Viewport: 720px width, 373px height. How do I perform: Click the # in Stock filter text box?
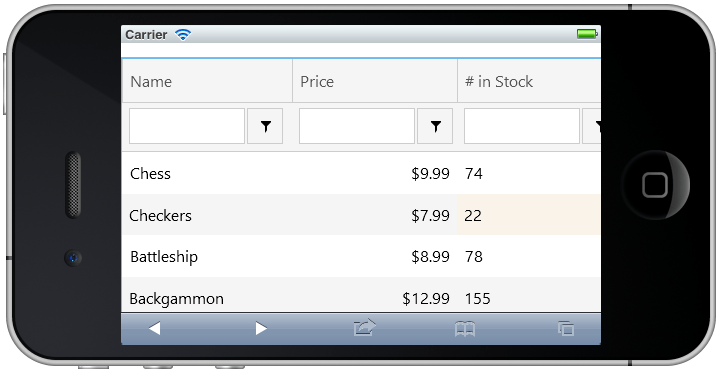522,126
